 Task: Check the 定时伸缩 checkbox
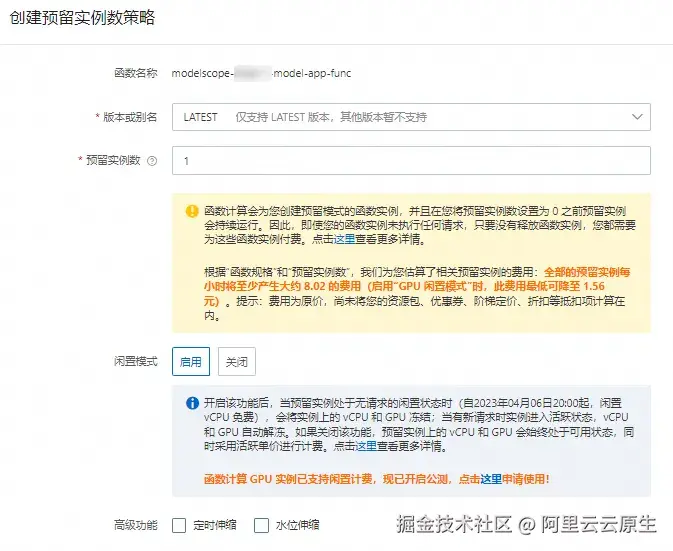coord(179,525)
